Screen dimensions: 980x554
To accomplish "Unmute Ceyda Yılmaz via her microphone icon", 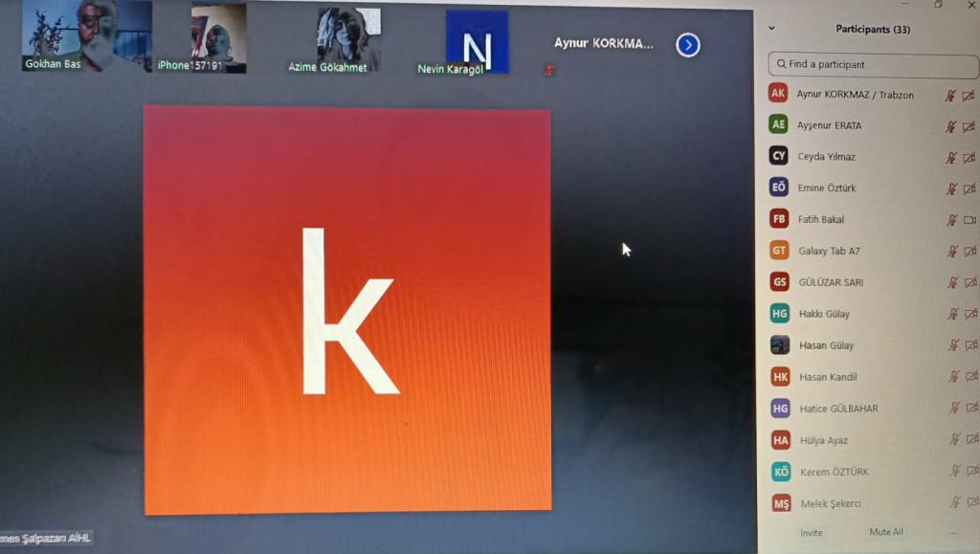I will tap(951, 157).
